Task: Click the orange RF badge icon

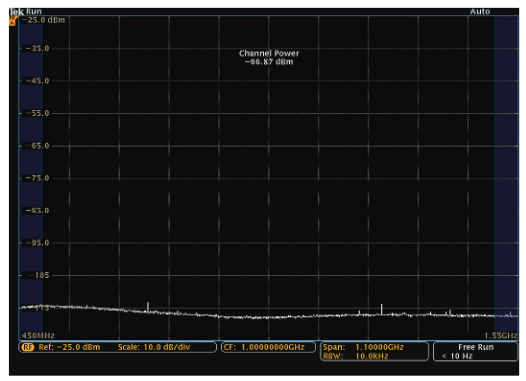Action: pos(28,347)
